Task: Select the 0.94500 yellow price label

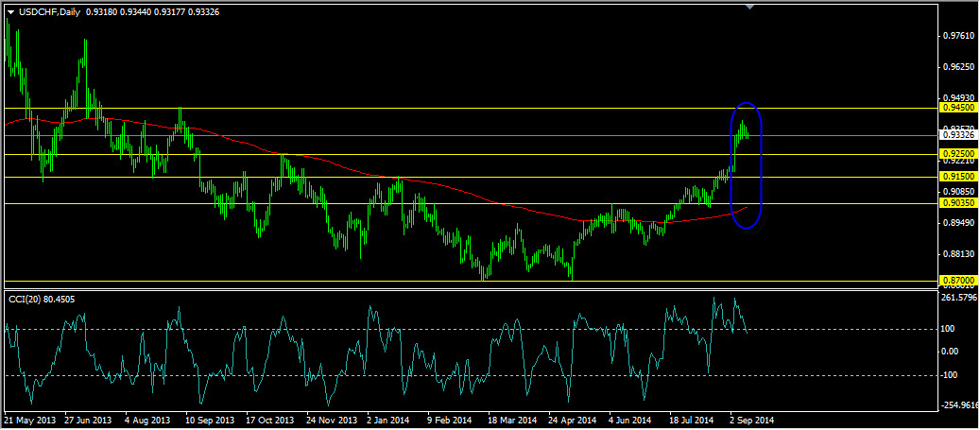Action: point(957,108)
